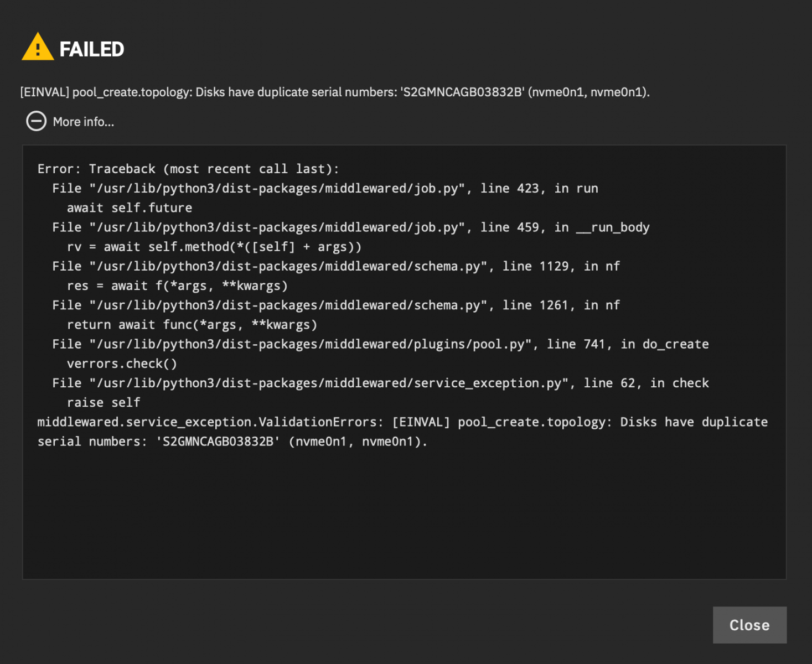Image resolution: width=812 pixels, height=664 pixels.
Task: Click the EINVAL duplicate serial numbers summary message
Action: coord(335,92)
